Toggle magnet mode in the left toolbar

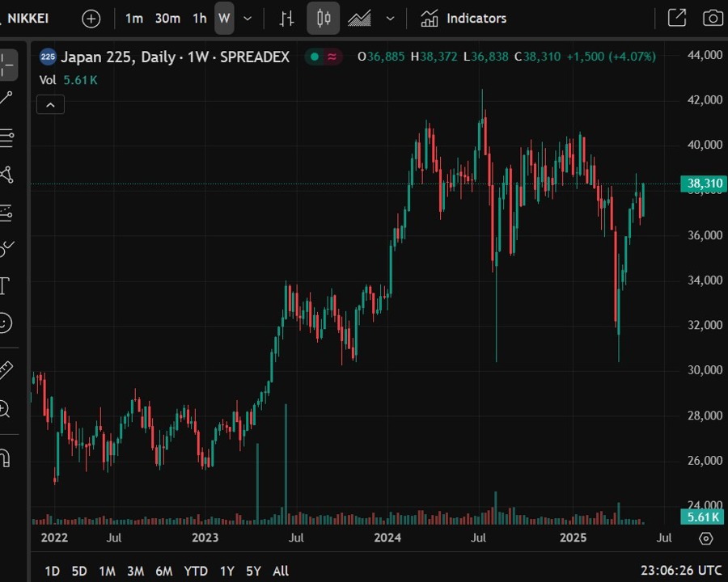tap(5, 458)
